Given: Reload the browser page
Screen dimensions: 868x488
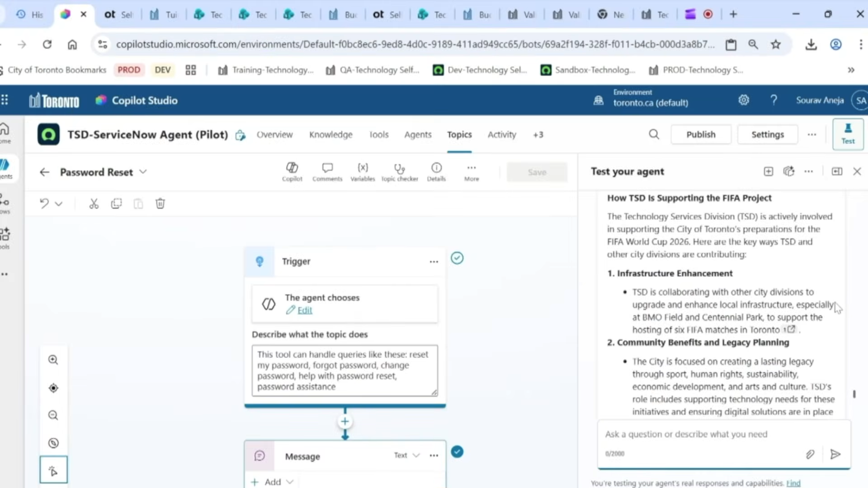Looking at the screenshot, I should point(47,44).
